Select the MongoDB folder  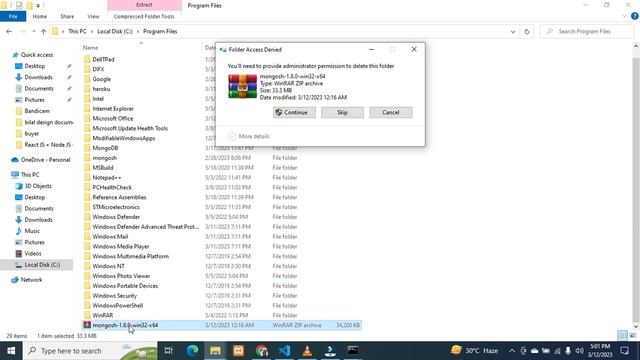[x=105, y=148]
